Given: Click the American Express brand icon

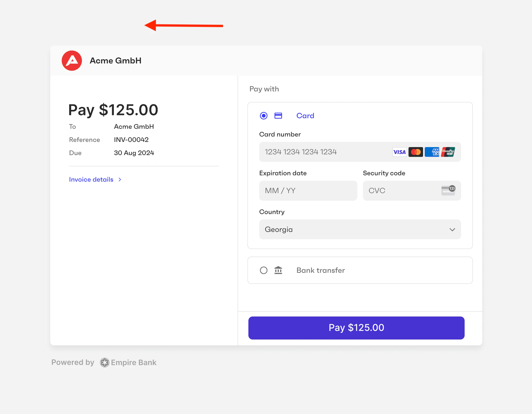Looking at the screenshot, I should [432, 152].
